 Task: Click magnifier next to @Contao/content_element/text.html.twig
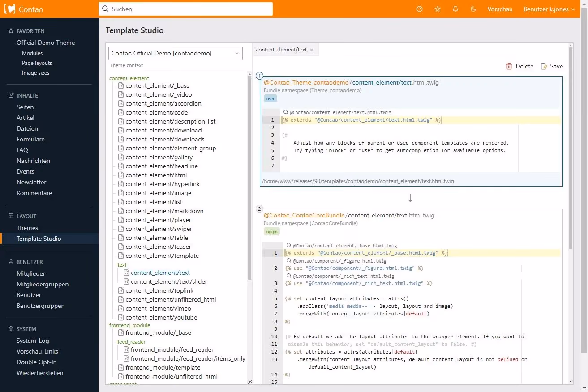pos(285,112)
